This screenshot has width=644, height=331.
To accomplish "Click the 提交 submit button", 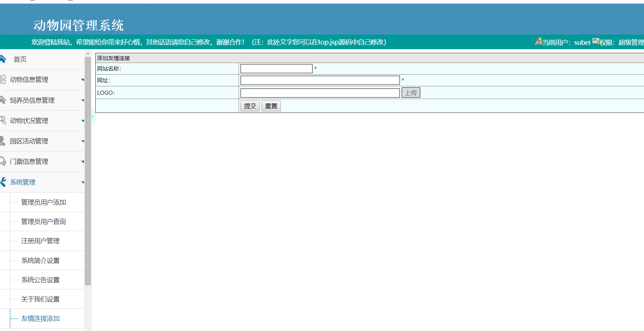I will (x=250, y=106).
